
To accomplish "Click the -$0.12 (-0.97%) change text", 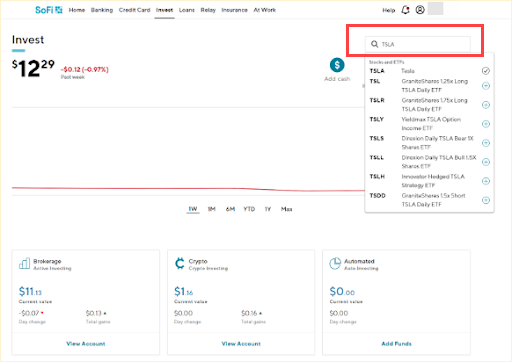I will 85,69.
